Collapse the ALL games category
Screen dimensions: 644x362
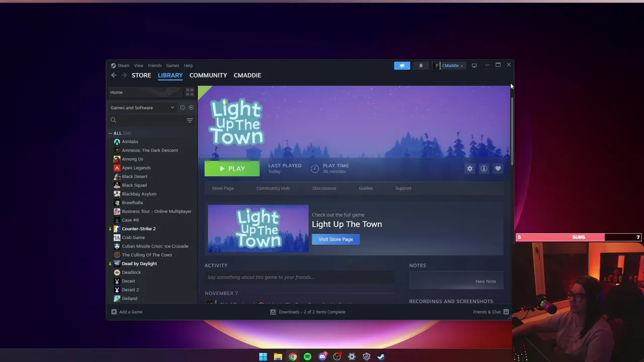pos(110,133)
